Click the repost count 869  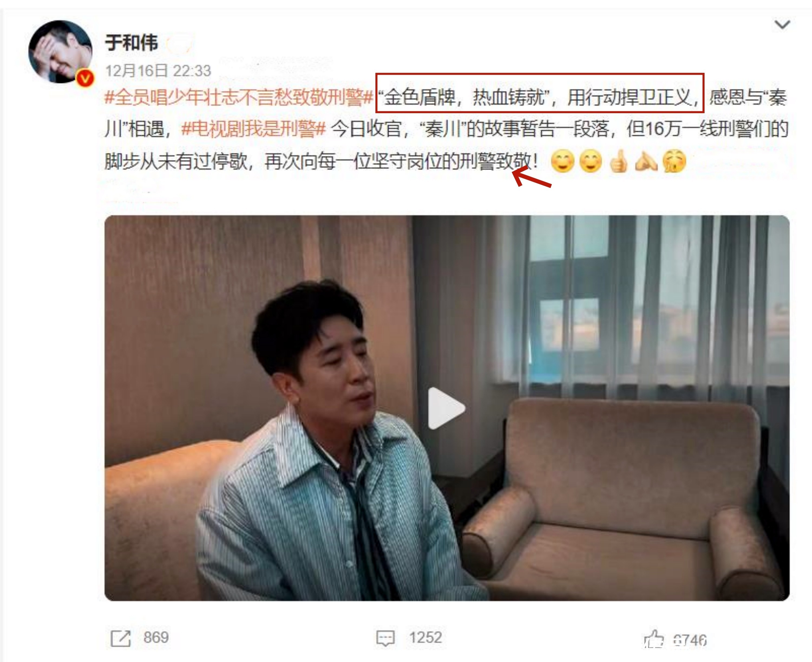coord(156,638)
